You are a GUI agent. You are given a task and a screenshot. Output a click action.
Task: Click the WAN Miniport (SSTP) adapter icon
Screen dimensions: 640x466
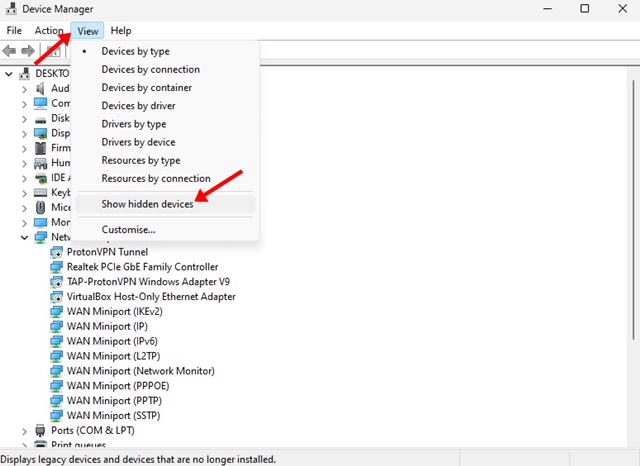57,415
